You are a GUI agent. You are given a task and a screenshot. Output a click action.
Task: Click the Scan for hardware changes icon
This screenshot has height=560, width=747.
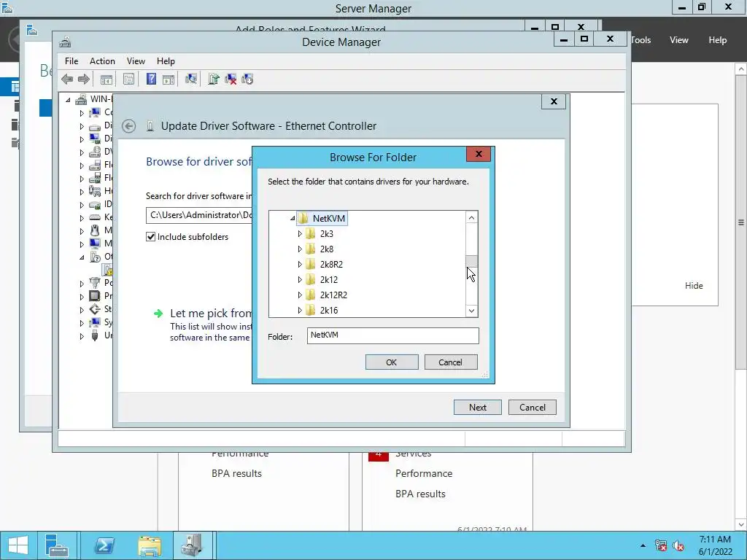(191, 79)
